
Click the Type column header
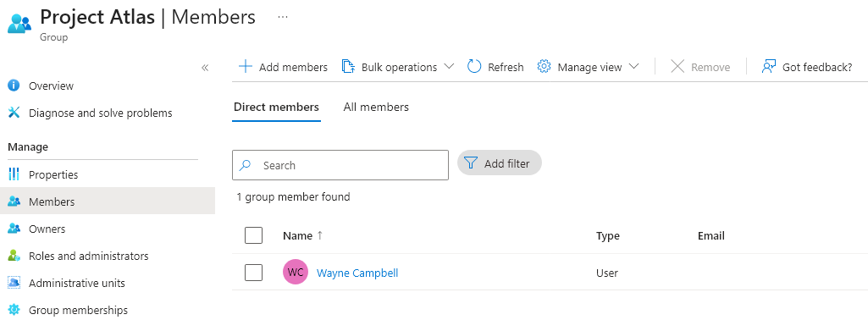[607, 236]
